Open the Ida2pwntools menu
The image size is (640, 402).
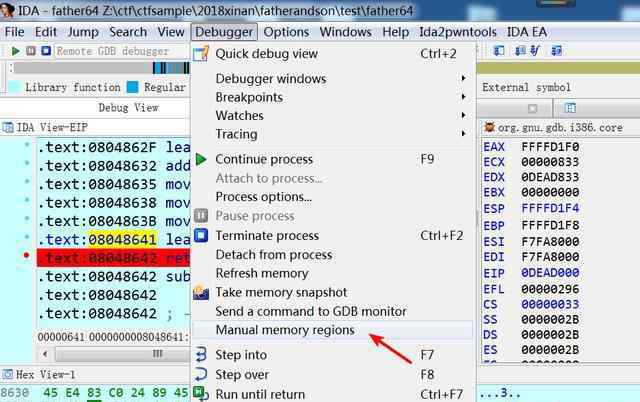point(458,32)
